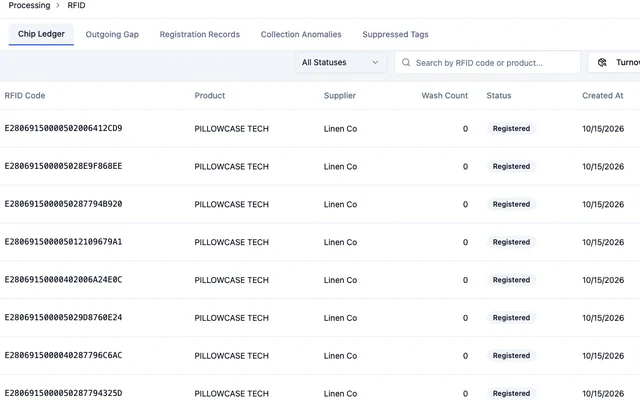
Task: Click Registered badge in row ending 60E24
Action: click(x=511, y=318)
